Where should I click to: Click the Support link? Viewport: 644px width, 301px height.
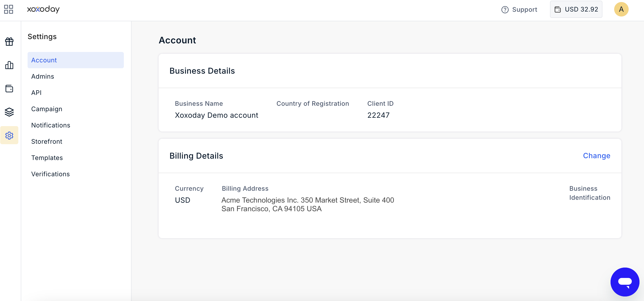[524, 9]
